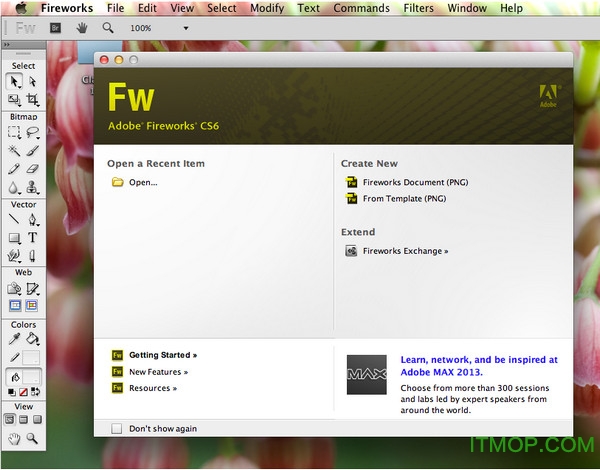
Task: Choose the Freeform tool
Action: [x=14, y=256]
